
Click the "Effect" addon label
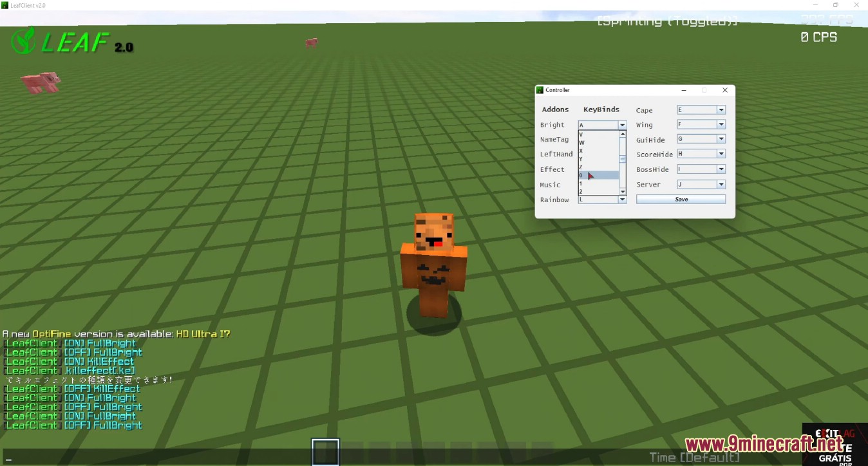click(552, 169)
